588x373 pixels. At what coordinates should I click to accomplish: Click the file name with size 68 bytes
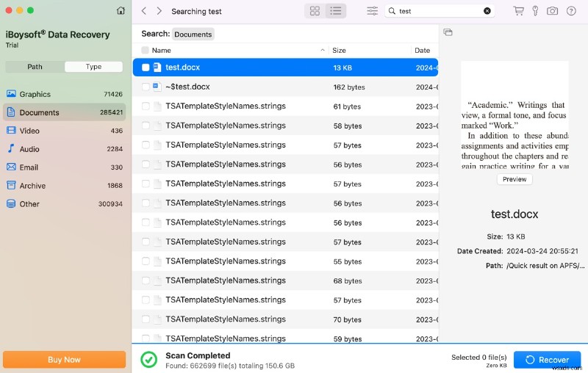click(226, 280)
